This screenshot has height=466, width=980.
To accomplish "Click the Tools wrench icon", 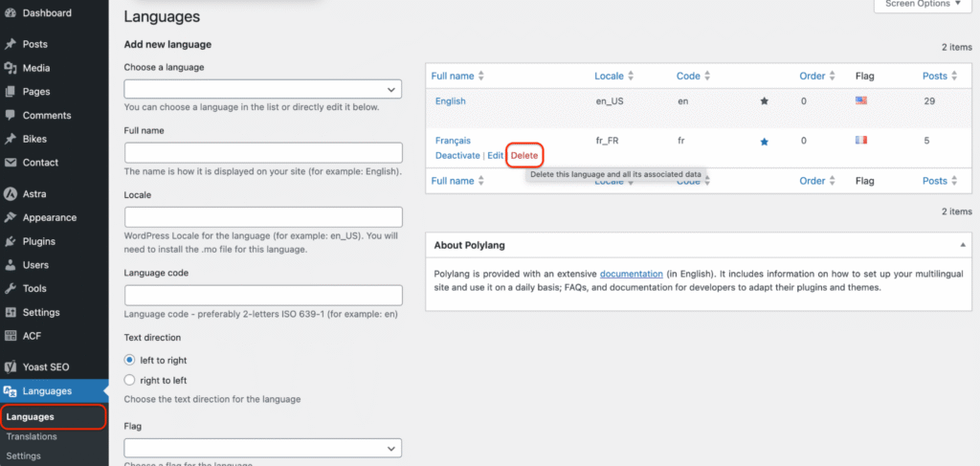I will [10, 289].
